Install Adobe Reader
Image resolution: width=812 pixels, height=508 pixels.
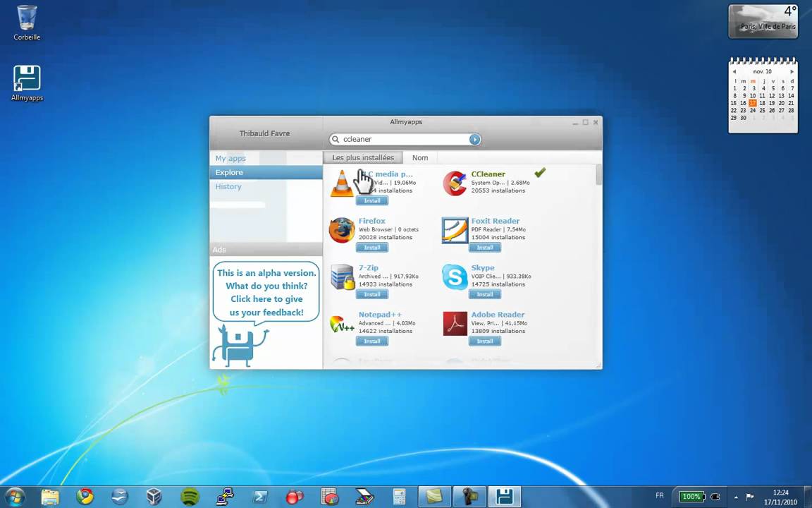click(x=485, y=341)
